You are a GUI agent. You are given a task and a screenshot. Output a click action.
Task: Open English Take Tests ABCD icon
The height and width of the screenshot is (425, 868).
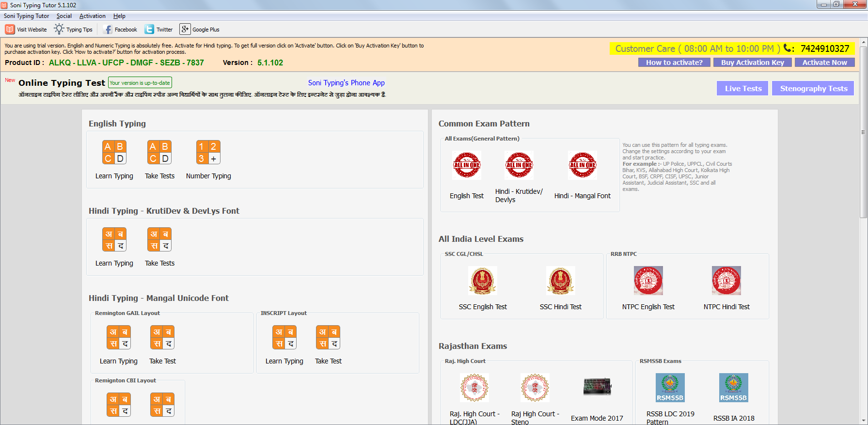pyautogui.click(x=159, y=152)
